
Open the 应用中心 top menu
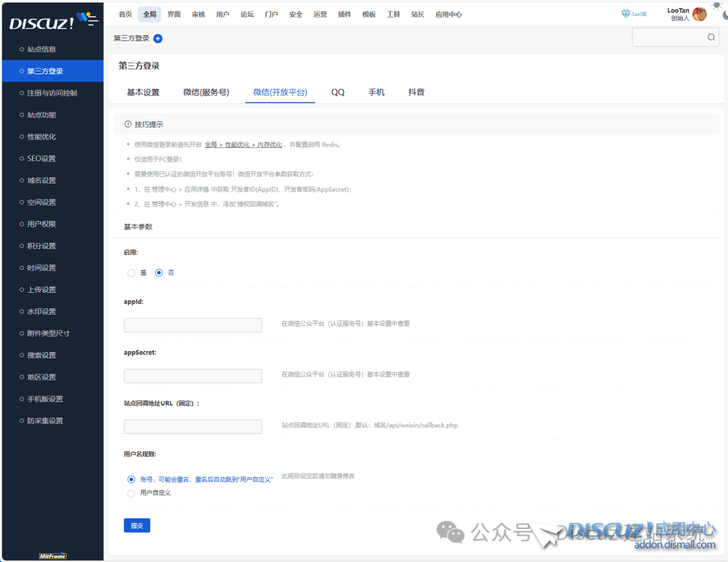tap(448, 14)
